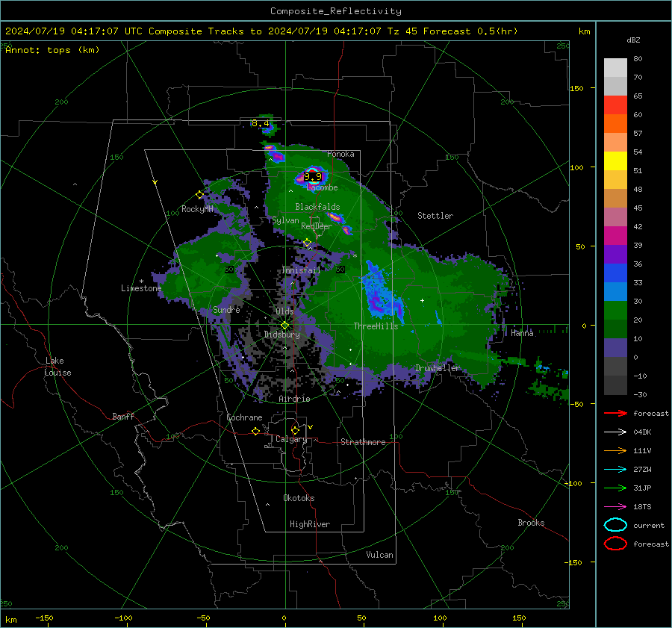Click the Sundre label
Viewport: 672px width, 628px height.
pos(226,309)
